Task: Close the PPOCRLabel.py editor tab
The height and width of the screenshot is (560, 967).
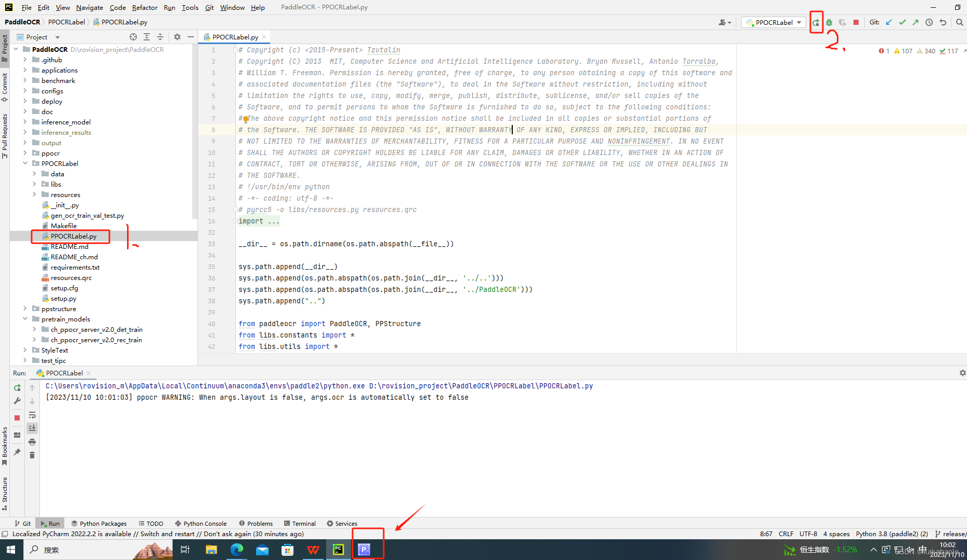Action: coord(264,37)
